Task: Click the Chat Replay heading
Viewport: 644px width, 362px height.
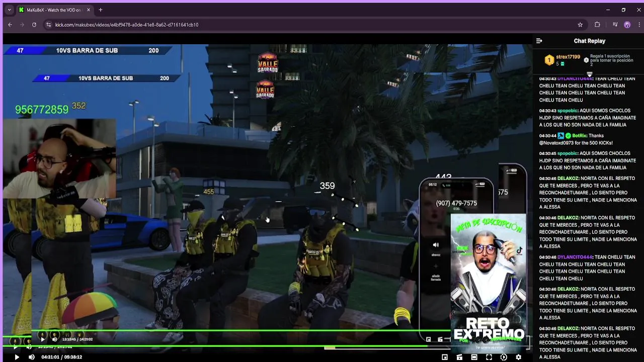Action: [x=589, y=41]
